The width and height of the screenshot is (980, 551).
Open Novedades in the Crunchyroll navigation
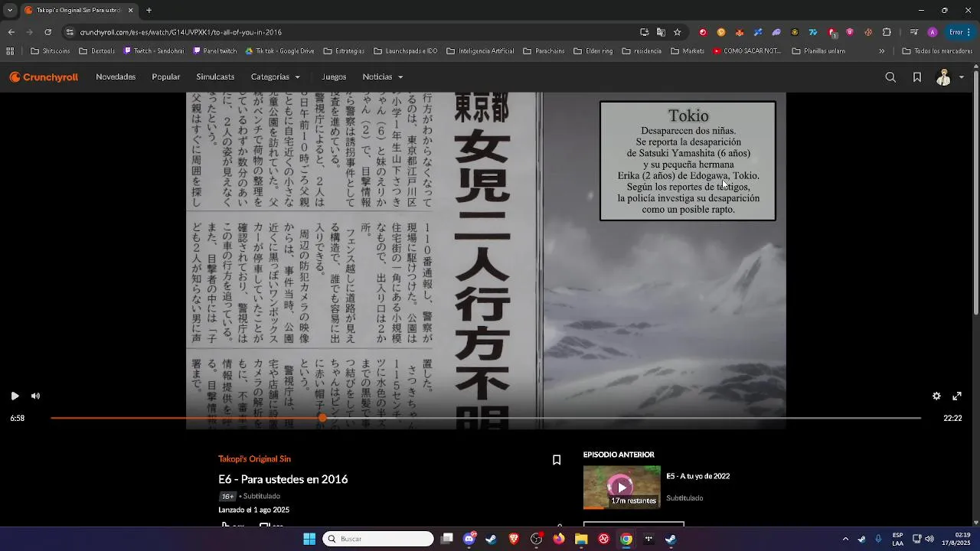(116, 77)
